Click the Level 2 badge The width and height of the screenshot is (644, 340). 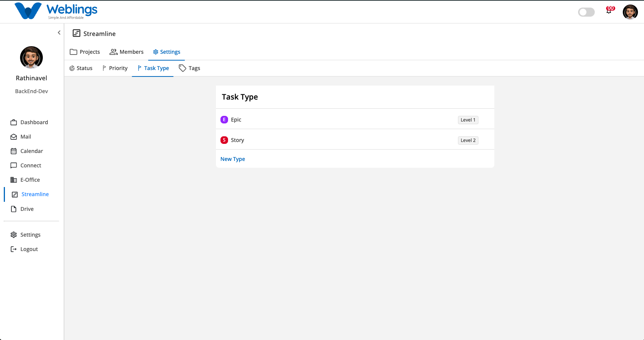pyautogui.click(x=468, y=140)
